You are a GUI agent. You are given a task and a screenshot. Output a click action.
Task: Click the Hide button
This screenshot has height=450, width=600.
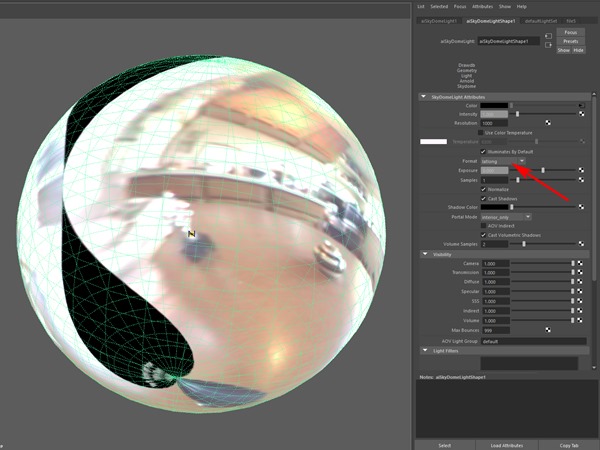tap(578, 50)
